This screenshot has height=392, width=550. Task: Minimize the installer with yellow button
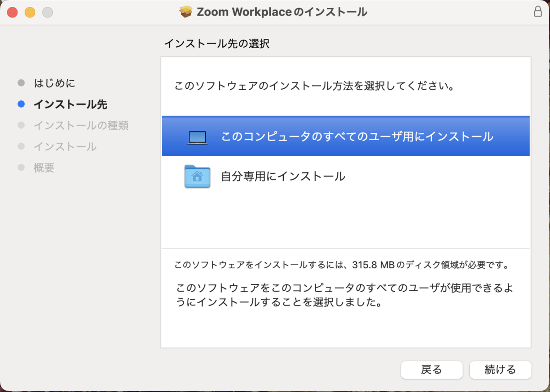30,12
